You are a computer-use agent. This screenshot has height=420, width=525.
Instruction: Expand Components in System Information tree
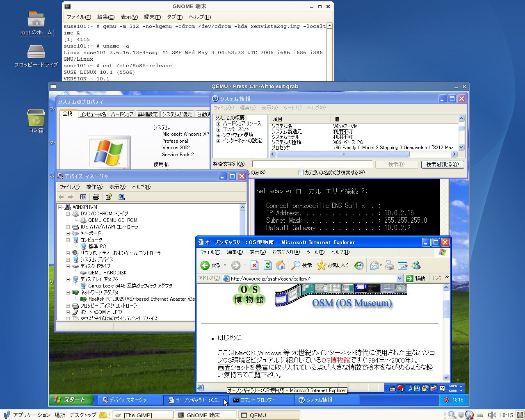coord(218,129)
